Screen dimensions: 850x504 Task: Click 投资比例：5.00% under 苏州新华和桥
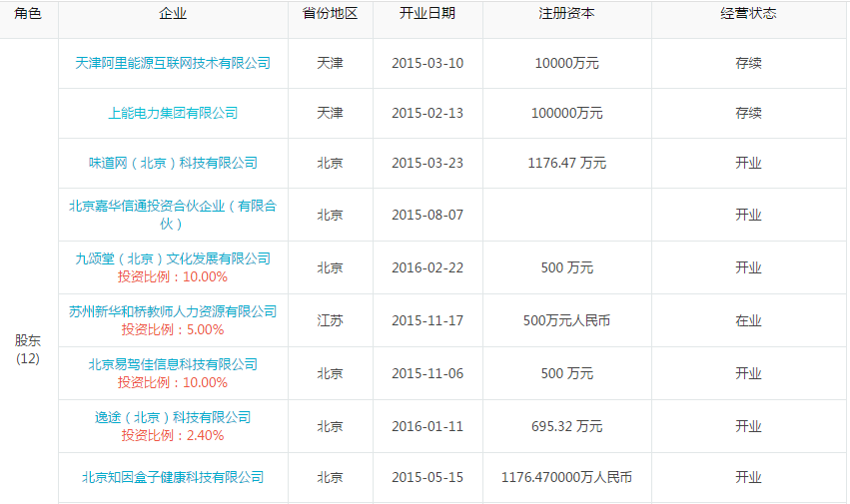point(173,329)
